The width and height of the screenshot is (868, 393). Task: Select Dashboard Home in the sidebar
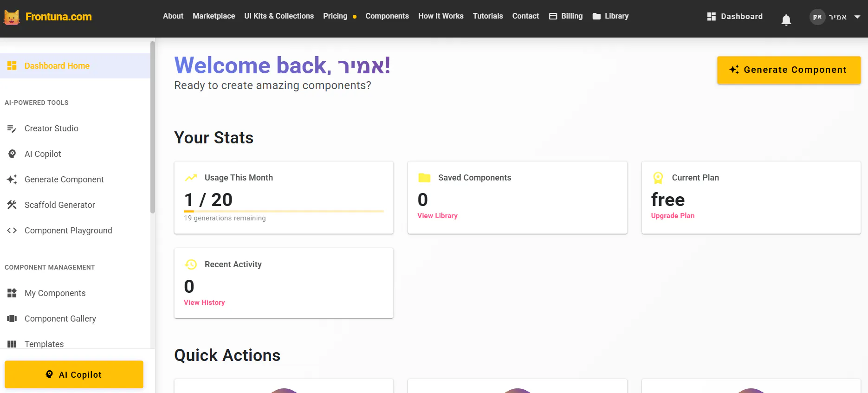(75, 66)
